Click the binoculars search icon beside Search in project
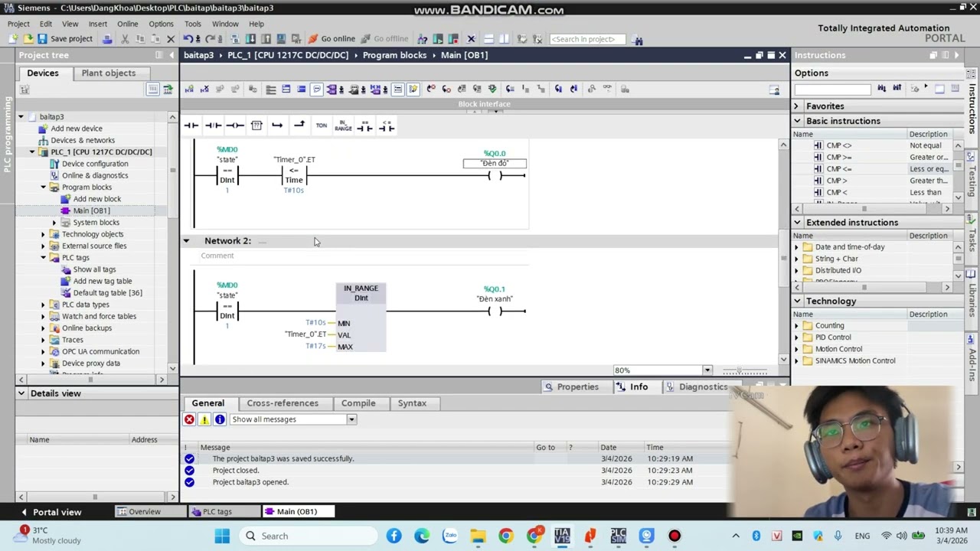The width and height of the screenshot is (980, 551). pyautogui.click(x=638, y=39)
